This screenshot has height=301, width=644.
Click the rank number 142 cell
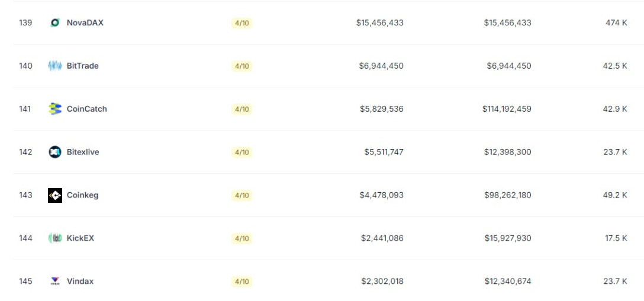pyautogui.click(x=25, y=152)
